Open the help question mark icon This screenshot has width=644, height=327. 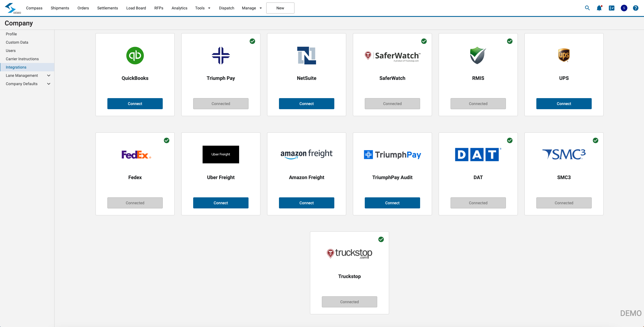click(636, 8)
